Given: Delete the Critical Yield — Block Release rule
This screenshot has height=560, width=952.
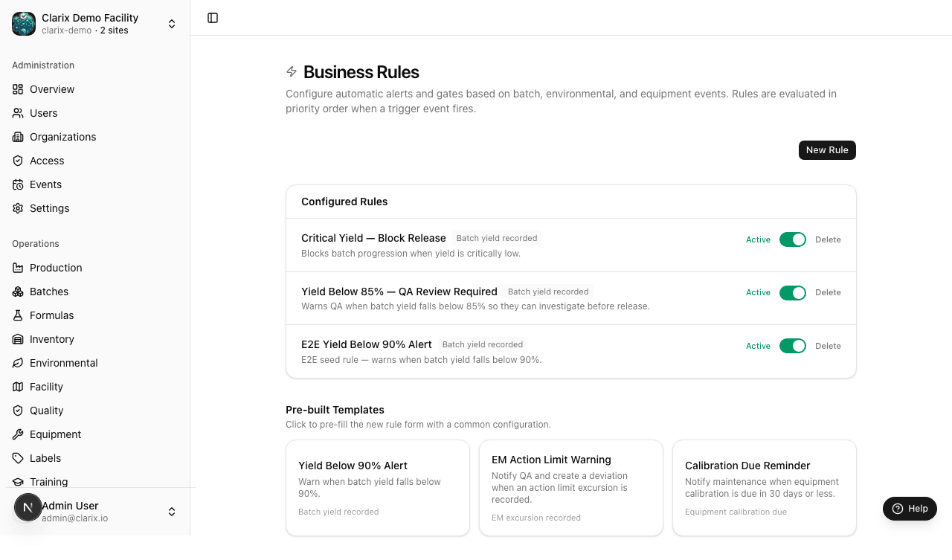Looking at the screenshot, I should pyautogui.click(x=828, y=239).
